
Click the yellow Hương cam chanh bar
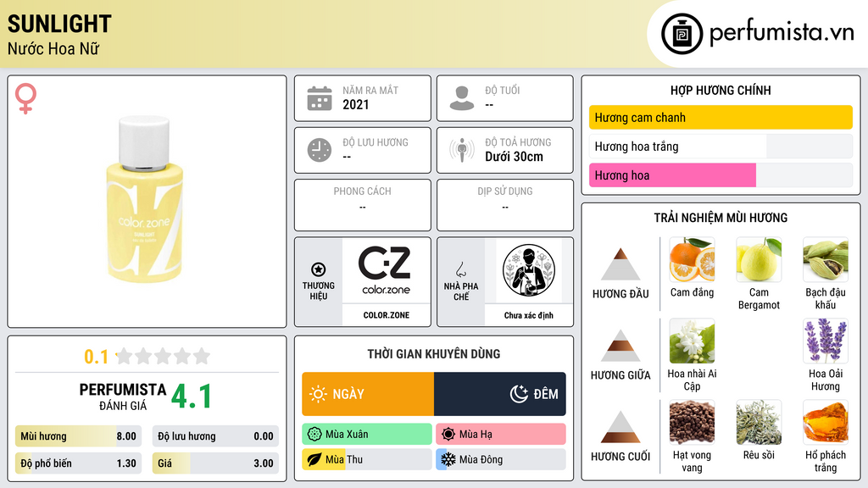(x=721, y=117)
